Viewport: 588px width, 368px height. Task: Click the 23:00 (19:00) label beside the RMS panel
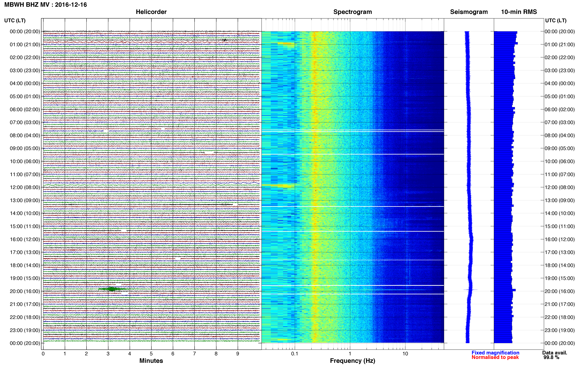pos(560,330)
